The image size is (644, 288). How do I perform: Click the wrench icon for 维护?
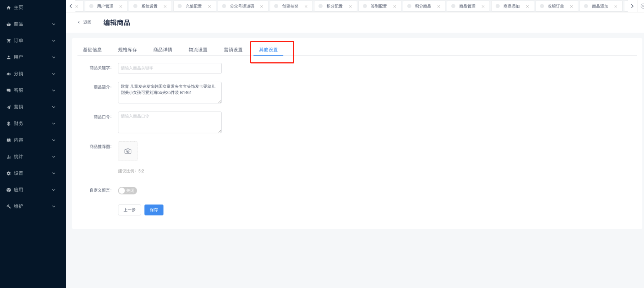(x=9, y=207)
